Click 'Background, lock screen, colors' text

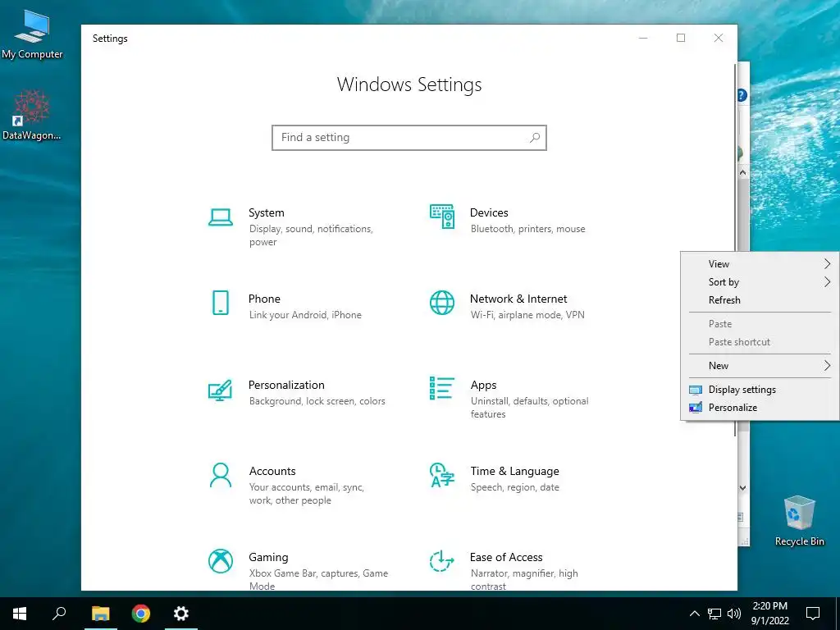pos(317,401)
